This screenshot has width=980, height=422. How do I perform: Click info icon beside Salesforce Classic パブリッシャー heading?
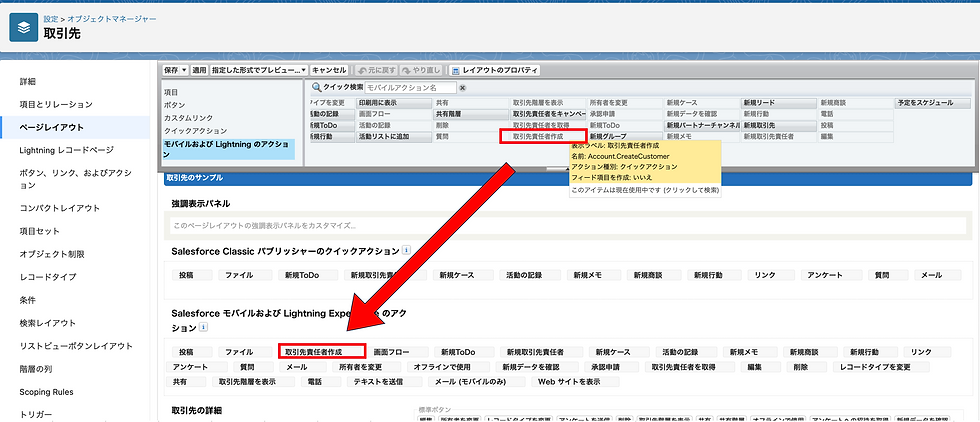[406, 250]
